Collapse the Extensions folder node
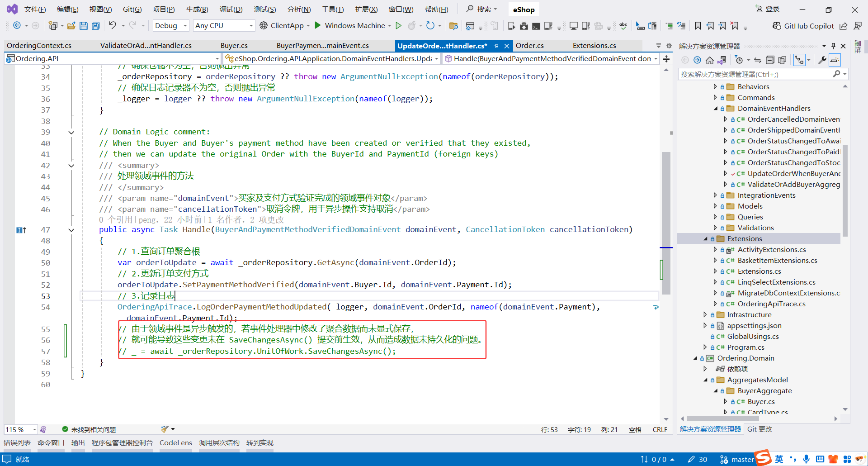 [x=705, y=239]
